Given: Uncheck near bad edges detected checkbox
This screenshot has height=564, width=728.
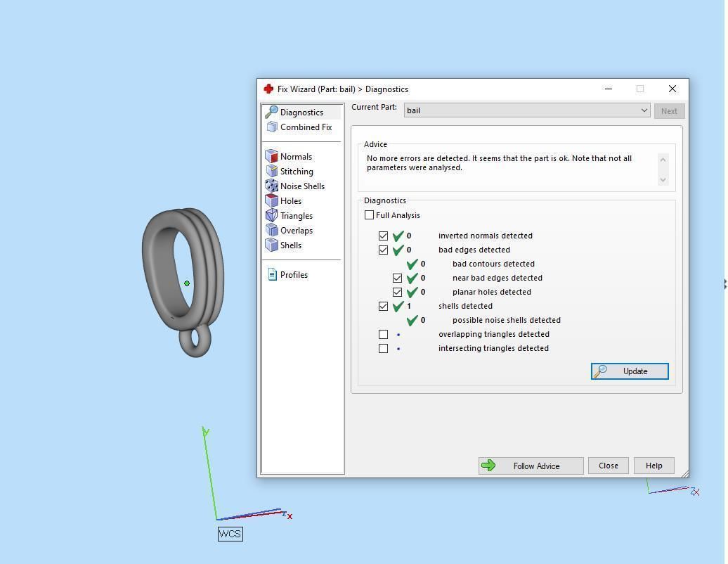Looking at the screenshot, I should [397, 278].
